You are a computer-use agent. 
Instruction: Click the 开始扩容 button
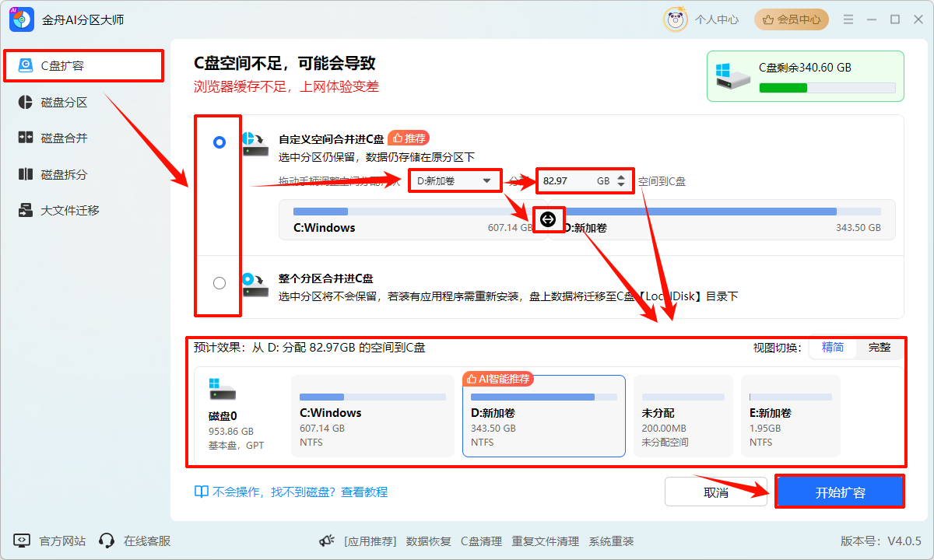tap(839, 491)
